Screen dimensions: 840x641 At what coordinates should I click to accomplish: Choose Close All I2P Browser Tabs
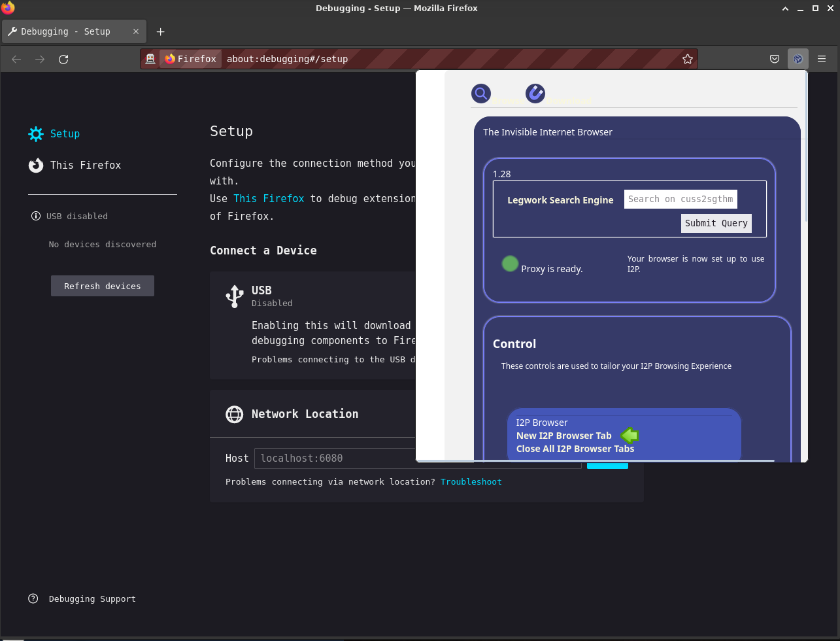[x=575, y=449]
